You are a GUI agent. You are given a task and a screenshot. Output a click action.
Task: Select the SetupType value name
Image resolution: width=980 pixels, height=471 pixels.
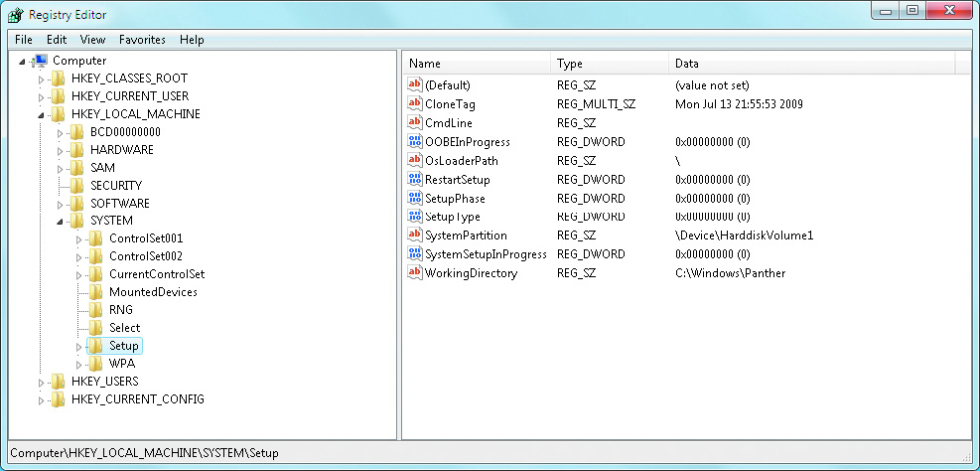tap(453, 217)
